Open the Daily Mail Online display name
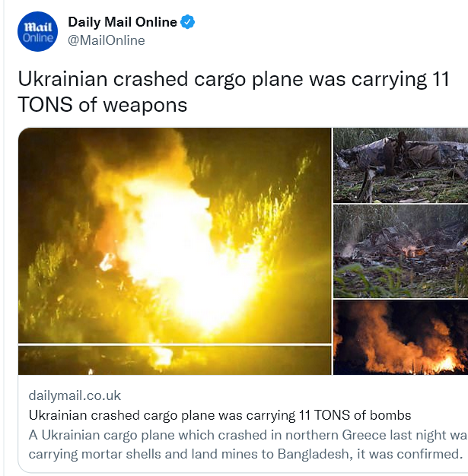This screenshot has width=468, height=476. (x=123, y=22)
